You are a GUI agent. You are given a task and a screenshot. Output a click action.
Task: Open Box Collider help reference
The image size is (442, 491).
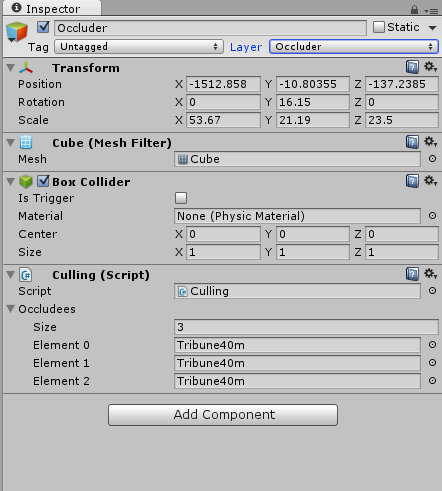tap(412, 181)
